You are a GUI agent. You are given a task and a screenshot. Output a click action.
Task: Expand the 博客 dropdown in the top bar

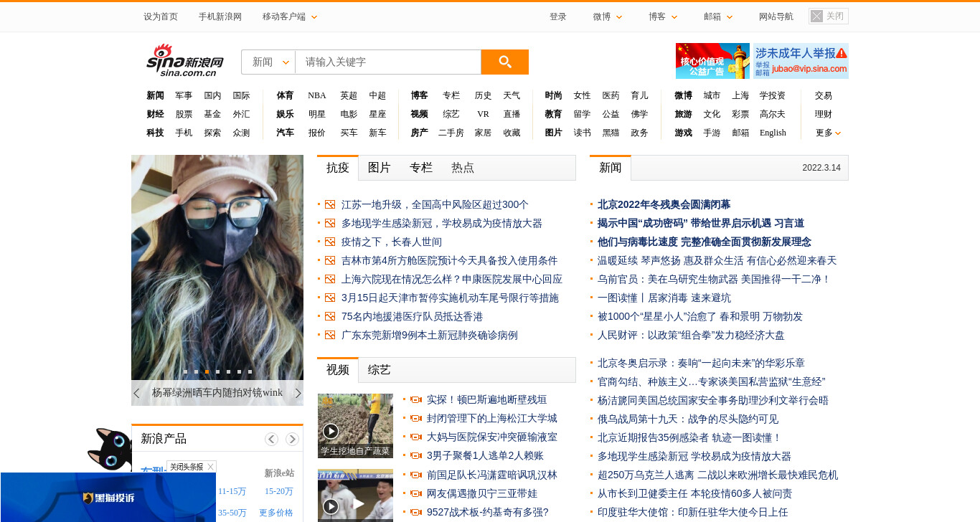point(663,16)
